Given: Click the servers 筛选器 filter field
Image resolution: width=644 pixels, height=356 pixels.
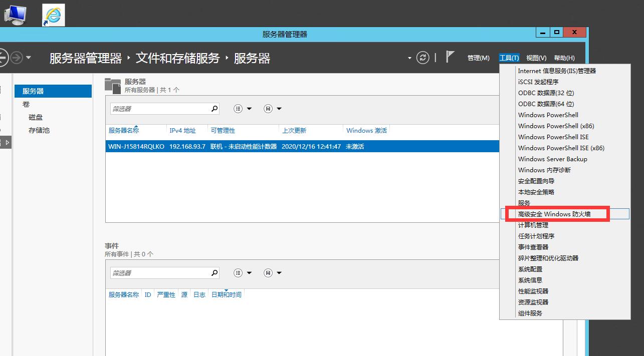Looking at the screenshot, I should point(159,109).
